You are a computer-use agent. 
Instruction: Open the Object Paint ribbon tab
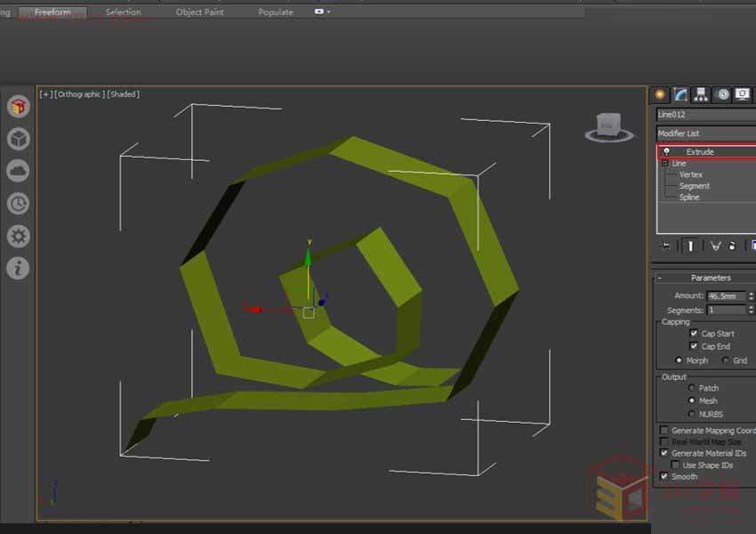click(x=199, y=12)
